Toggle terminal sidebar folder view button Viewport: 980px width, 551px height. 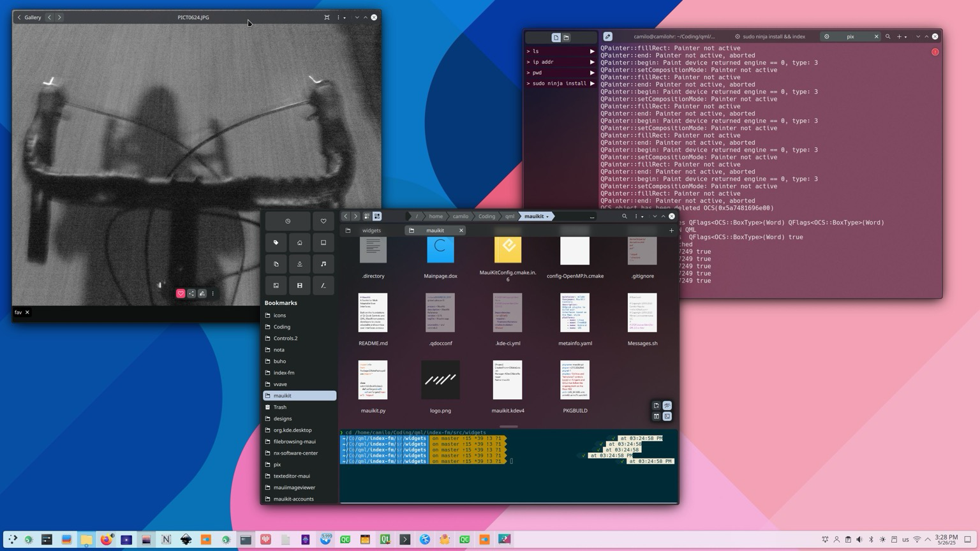tap(566, 38)
